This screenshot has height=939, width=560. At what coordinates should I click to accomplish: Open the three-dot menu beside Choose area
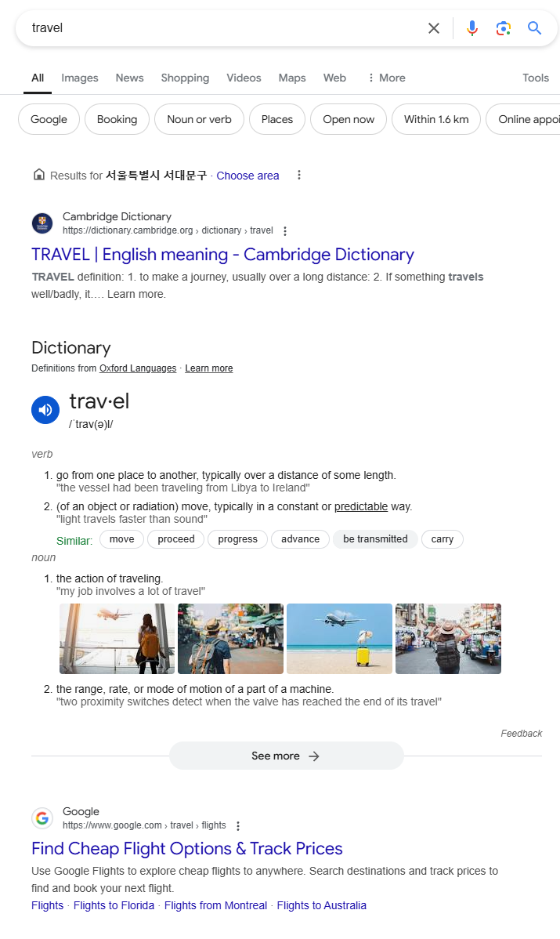299,175
